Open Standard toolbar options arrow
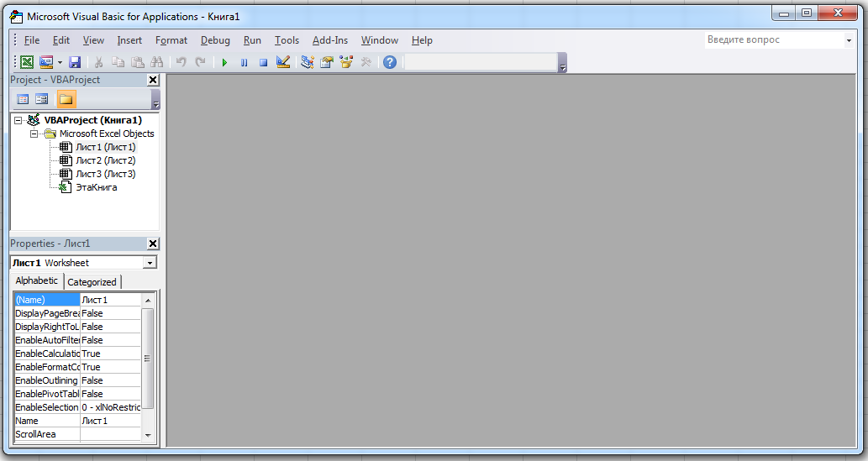This screenshot has width=868, height=461. click(x=562, y=62)
